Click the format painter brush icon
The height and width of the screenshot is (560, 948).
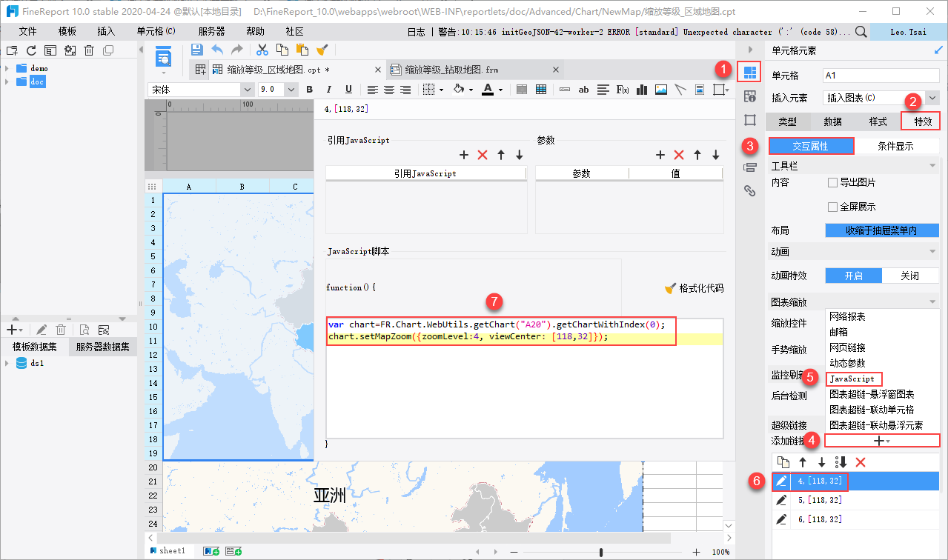pos(322,50)
